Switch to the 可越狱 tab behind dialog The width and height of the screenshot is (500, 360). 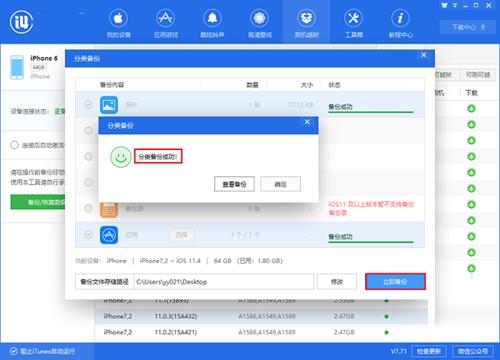pos(447,75)
